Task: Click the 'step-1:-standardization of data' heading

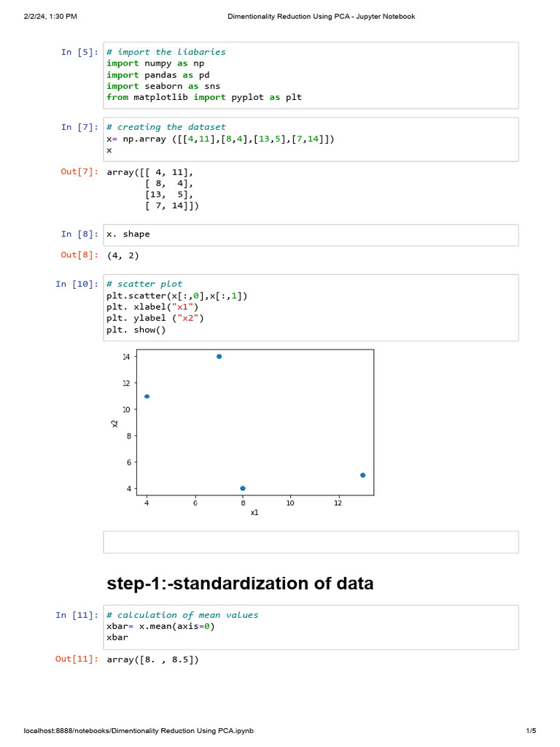Action: click(240, 584)
